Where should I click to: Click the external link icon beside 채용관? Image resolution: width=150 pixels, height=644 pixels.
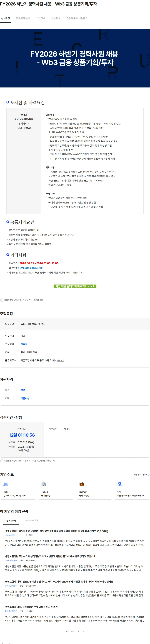pos(87,18)
